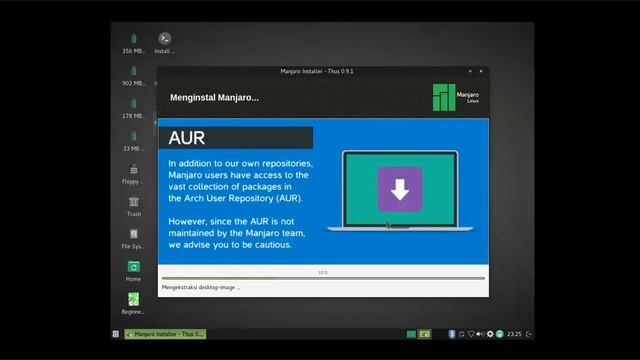The height and width of the screenshot is (360, 640).
Task: Click the round green tray icon
Action: (500, 334)
